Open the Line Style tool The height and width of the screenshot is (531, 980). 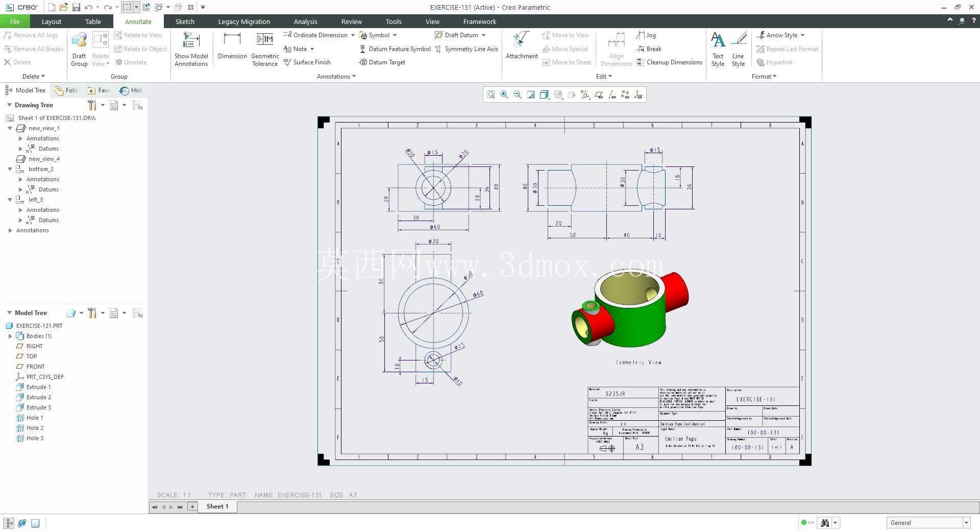[x=738, y=49]
